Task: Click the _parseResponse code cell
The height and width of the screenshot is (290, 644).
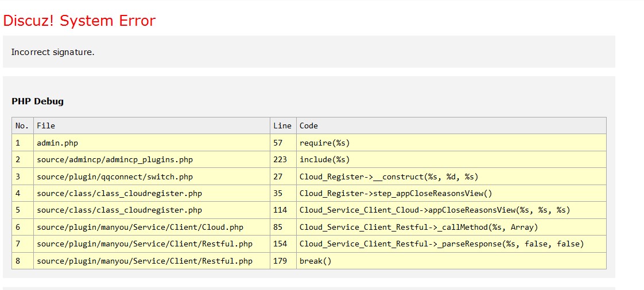Action: click(441, 244)
